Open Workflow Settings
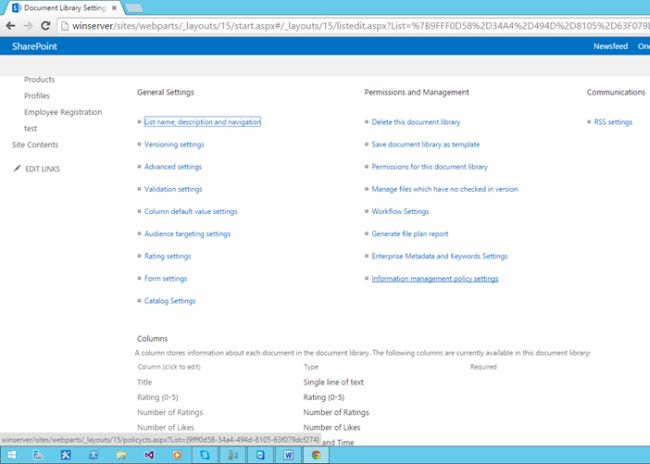The width and height of the screenshot is (650, 464). [400, 211]
